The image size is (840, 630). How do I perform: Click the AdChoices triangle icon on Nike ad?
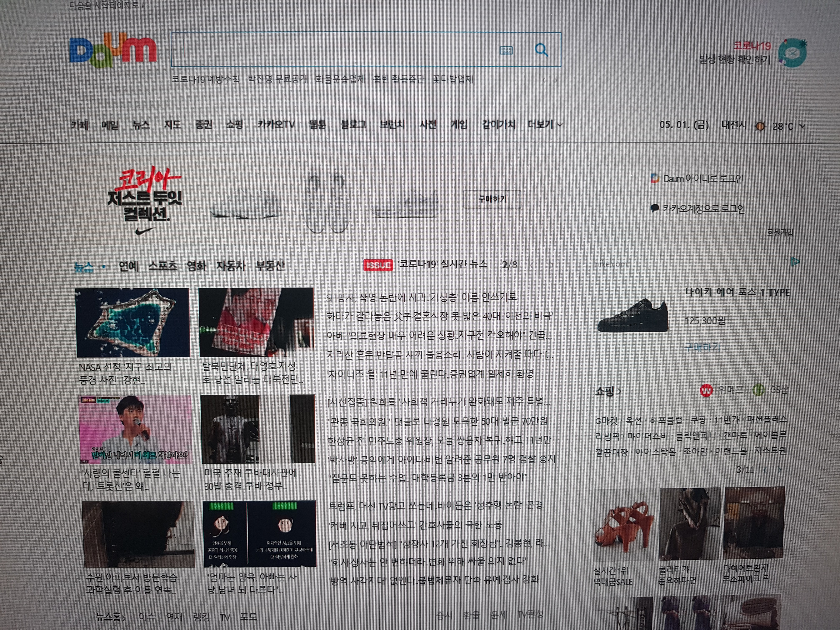point(795,261)
